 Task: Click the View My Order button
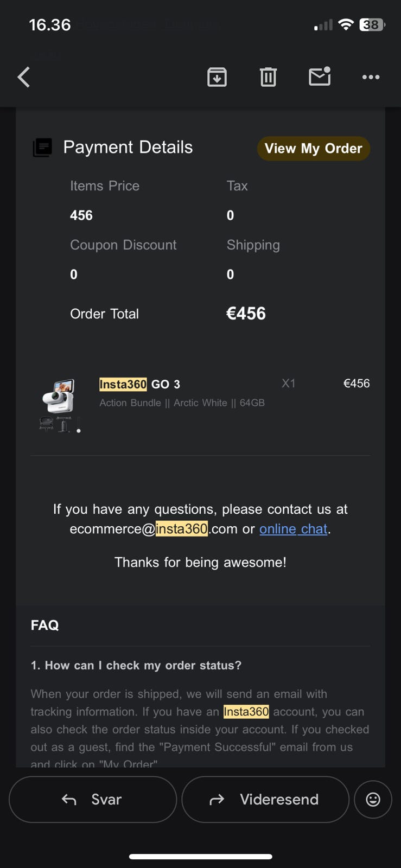pyautogui.click(x=313, y=149)
